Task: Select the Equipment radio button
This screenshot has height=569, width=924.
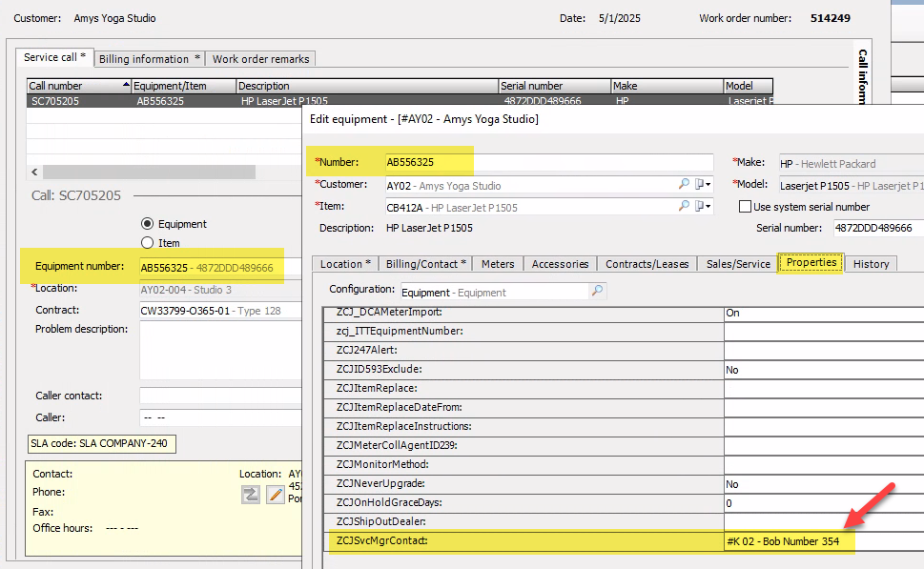Action: click(x=147, y=224)
